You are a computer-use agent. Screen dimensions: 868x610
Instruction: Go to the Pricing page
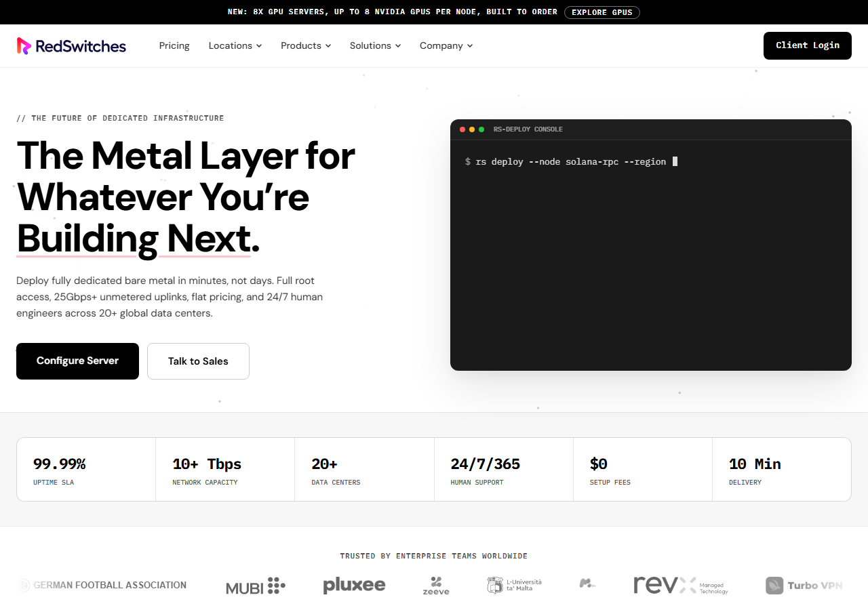[174, 46]
